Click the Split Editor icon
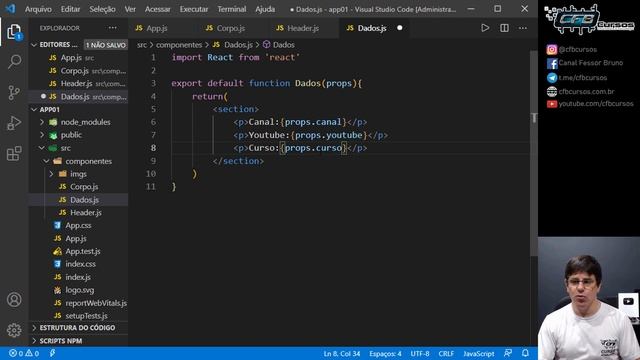Image resolution: width=640 pixels, height=360 pixels. point(504,28)
